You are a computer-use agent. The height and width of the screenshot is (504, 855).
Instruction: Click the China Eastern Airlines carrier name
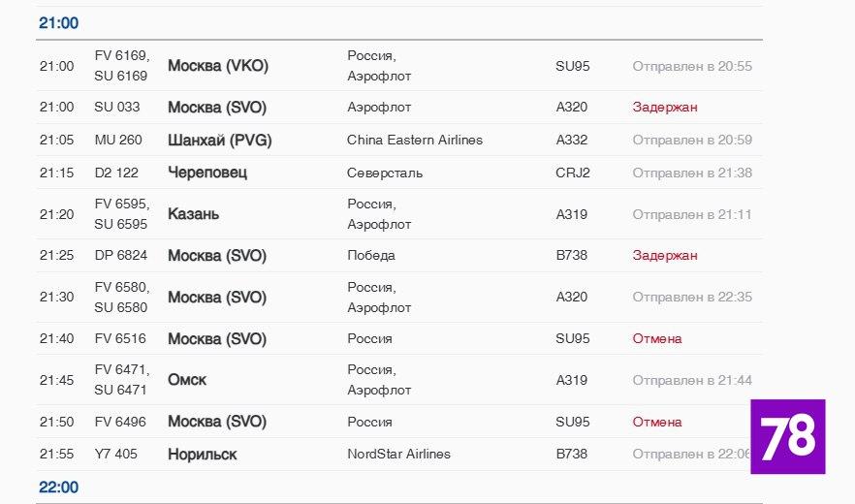[415, 140]
